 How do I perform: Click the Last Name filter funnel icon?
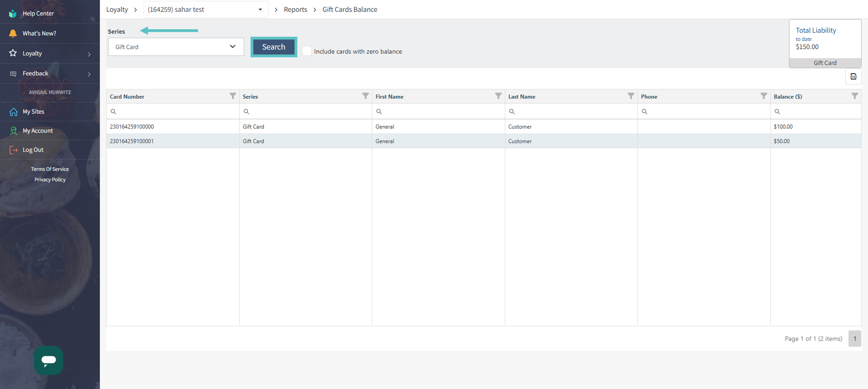pos(631,96)
